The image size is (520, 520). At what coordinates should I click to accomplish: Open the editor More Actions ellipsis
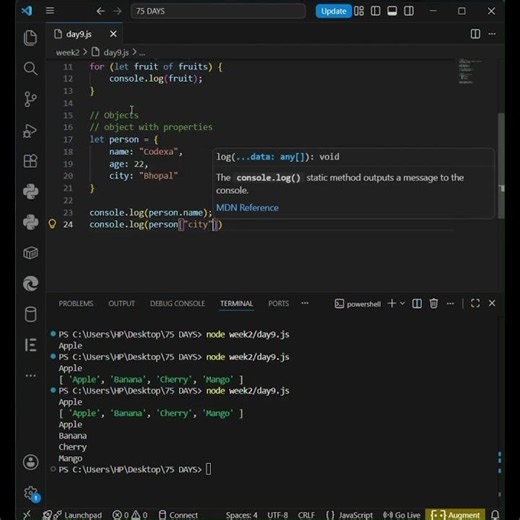click(x=492, y=34)
